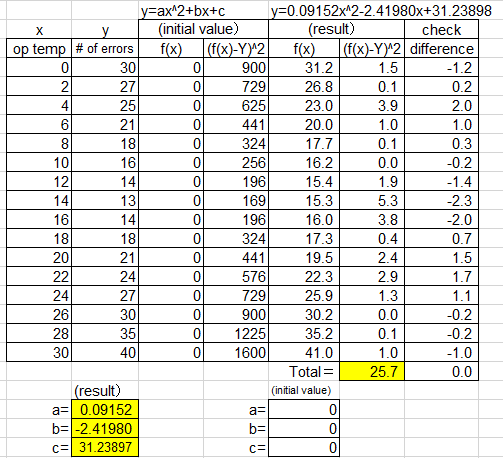Click the yellow c=31.23897 result cell
The height and width of the screenshot is (458, 503).
[x=105, y=447]
